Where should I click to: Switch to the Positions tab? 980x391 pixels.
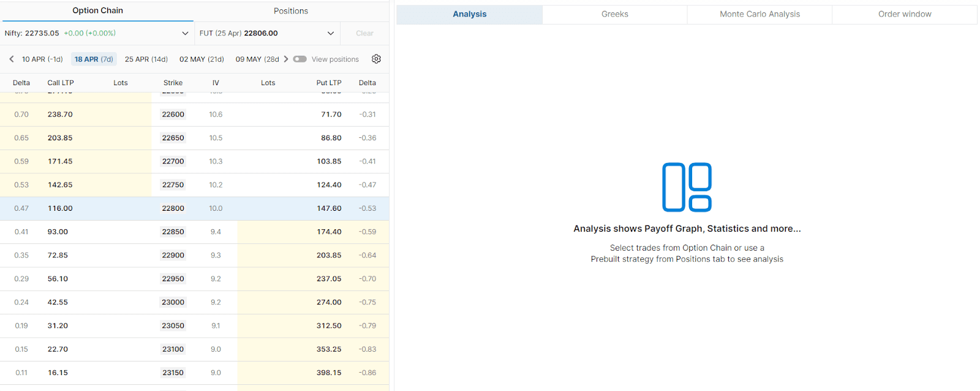pyautogui.click(x=290, y=11)
